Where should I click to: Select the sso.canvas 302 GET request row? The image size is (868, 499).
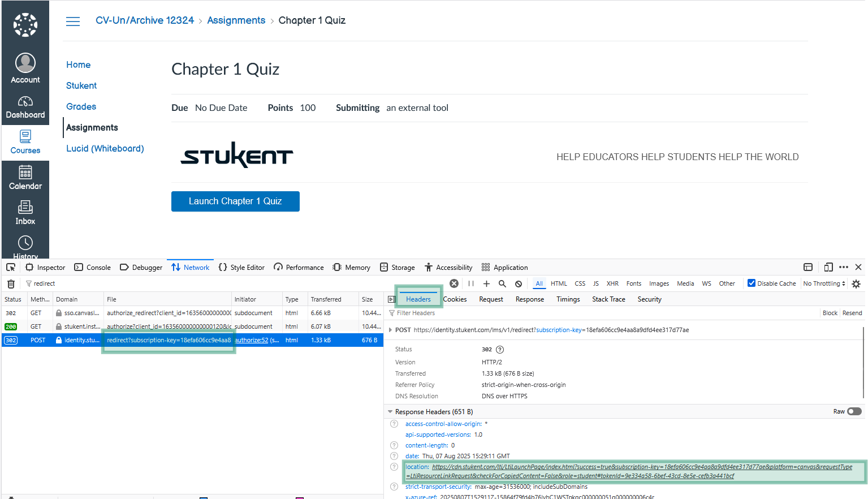[x=192, y=313]
